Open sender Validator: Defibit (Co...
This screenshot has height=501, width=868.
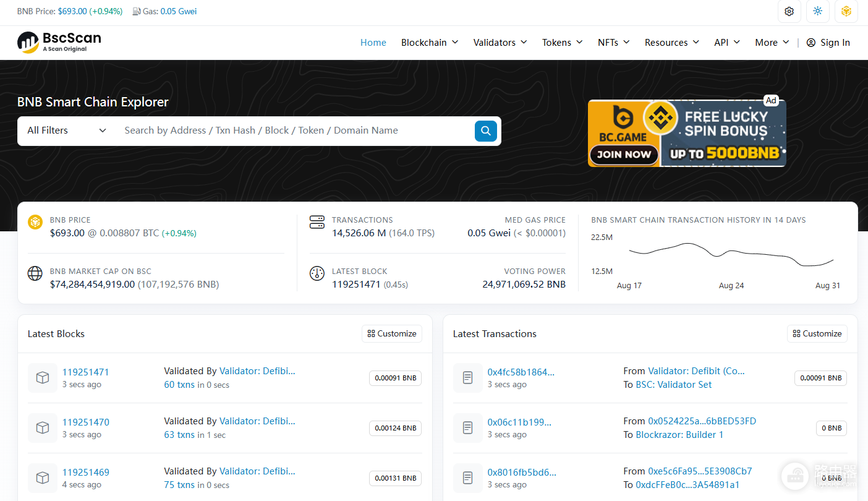[696, 371]
